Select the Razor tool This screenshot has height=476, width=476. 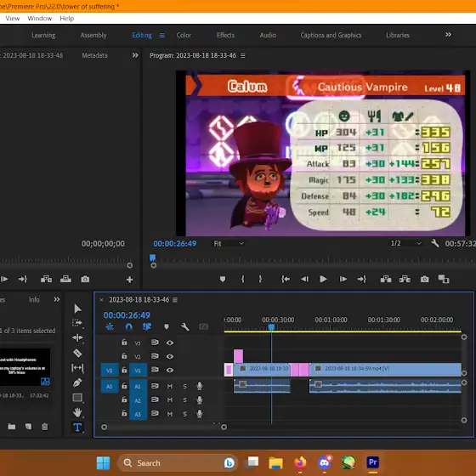pyautogui.click(x=77, y=353)
